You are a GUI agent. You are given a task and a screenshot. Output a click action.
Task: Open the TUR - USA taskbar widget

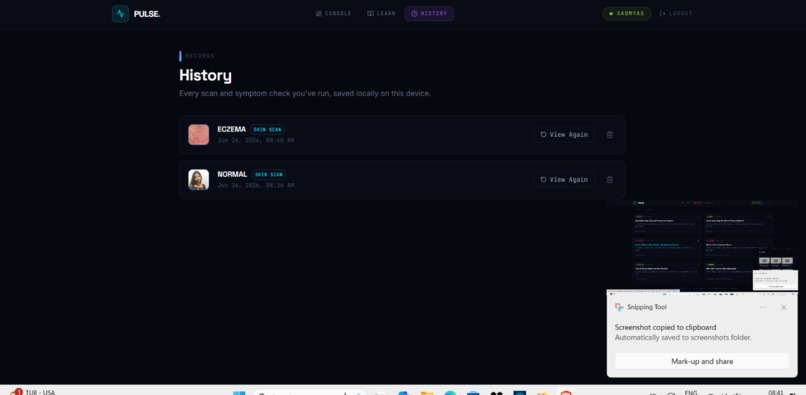pyautogui.click(x=32, y=391)
